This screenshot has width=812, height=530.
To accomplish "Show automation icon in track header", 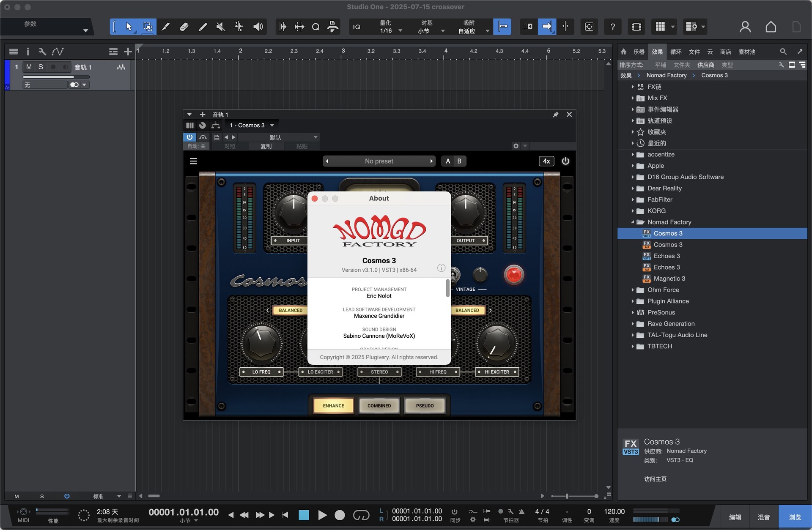I will pos(58,52).
